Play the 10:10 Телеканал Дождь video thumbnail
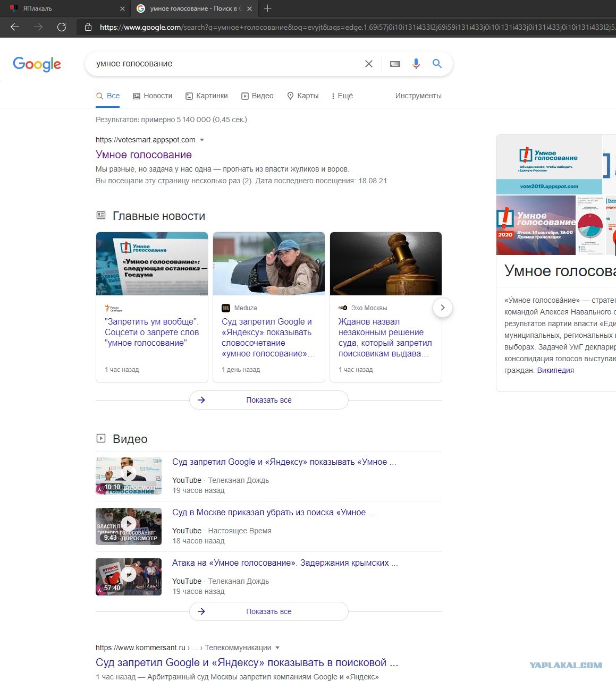Screen dimensions: 616x681 (129, 476)
